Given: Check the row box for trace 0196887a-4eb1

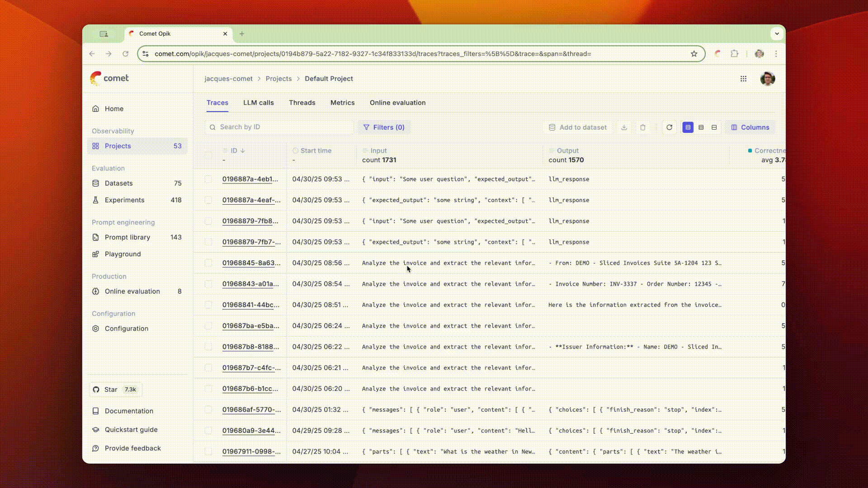Looking at the screenshot, I should click(x=208, y=179).
